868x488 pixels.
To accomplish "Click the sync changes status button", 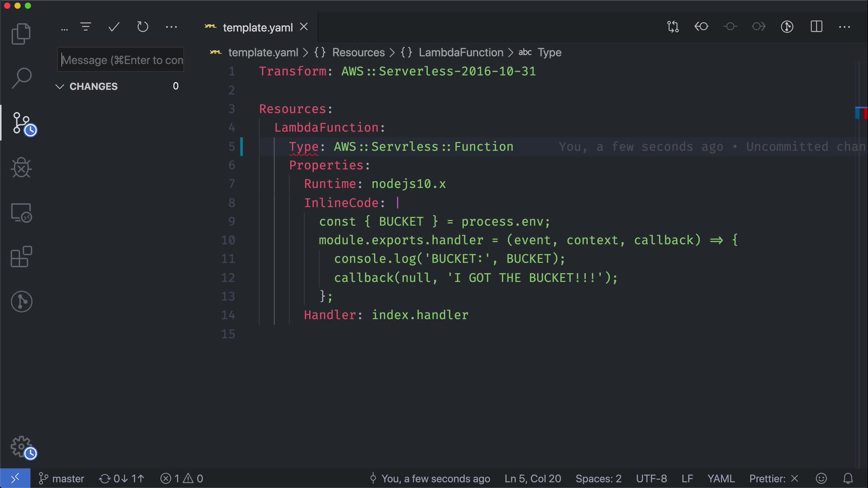I will tap(122, 479).
